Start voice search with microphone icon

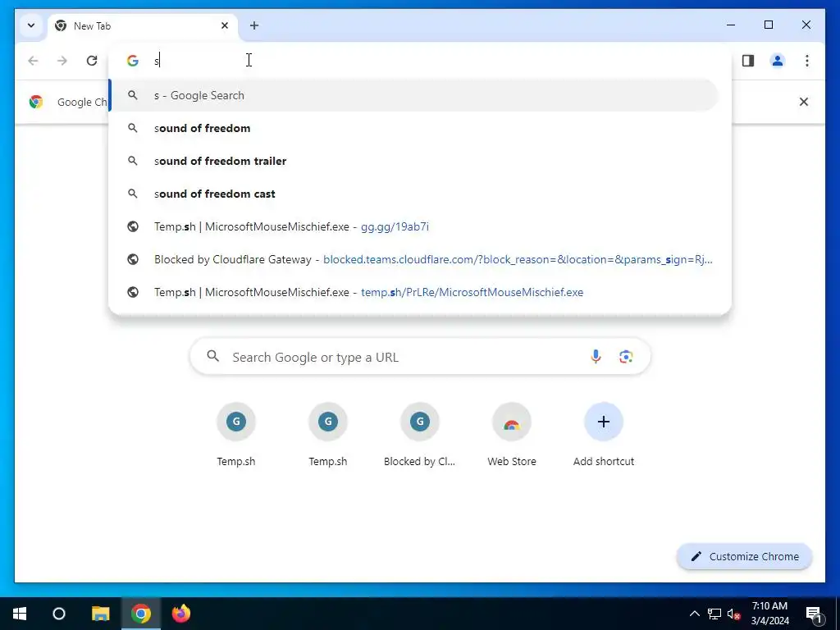[x=596, y=356]
